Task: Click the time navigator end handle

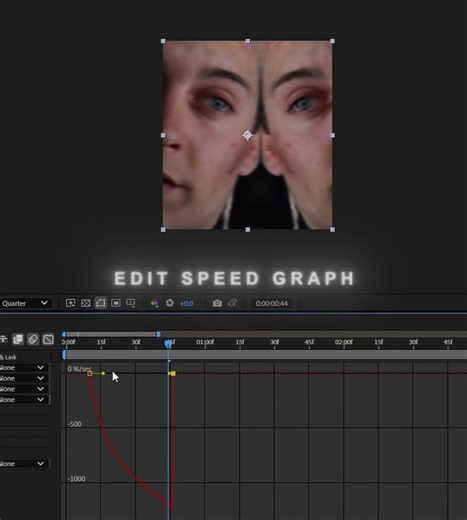Action: [158, 334]
